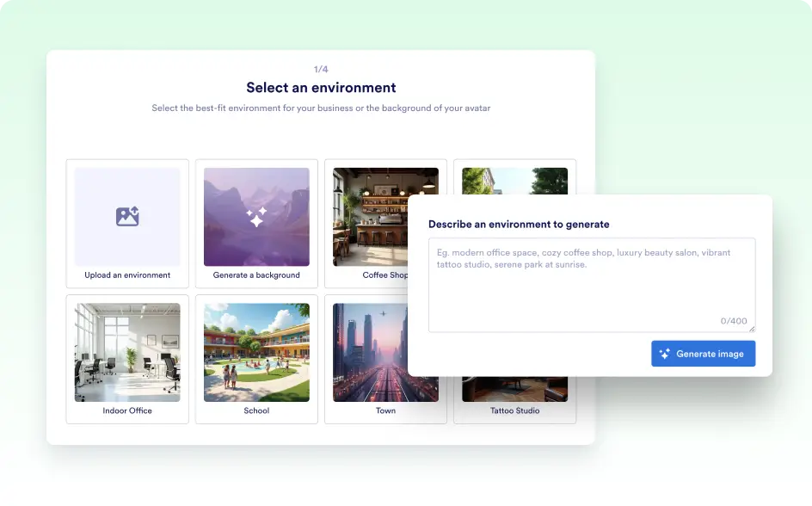
Task: Click the 1/4 step indicator
Action: 321,69
